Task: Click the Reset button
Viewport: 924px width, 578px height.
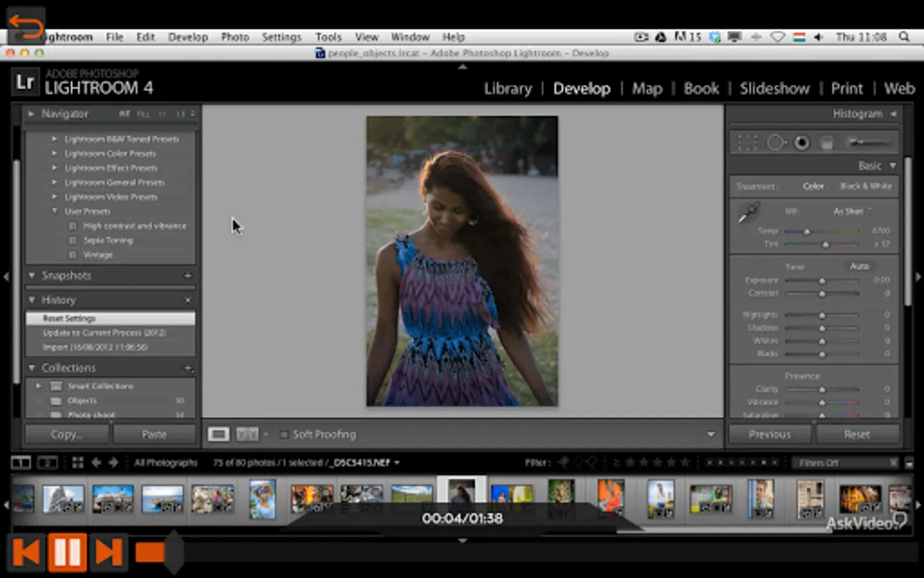Action: click(x=857, y=435)
